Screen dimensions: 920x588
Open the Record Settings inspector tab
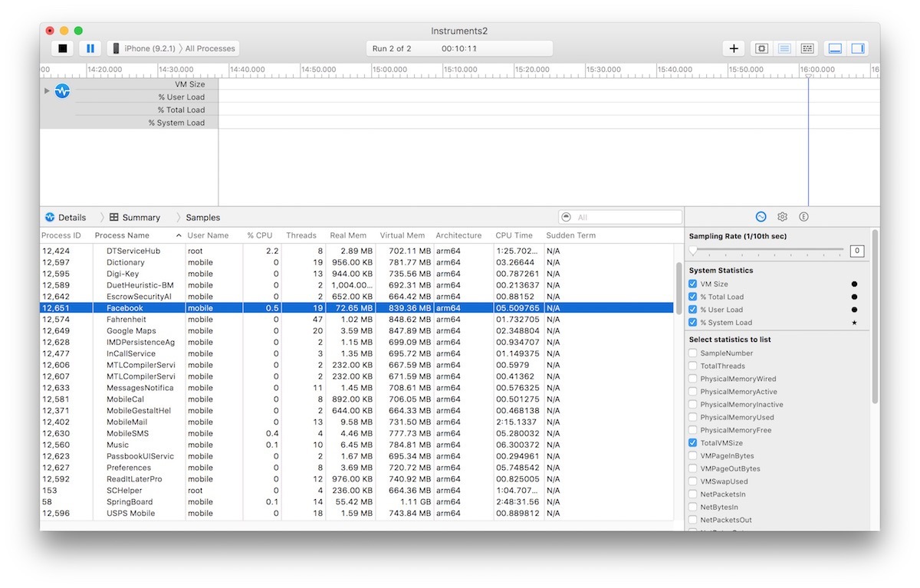[x=761, y=217]
